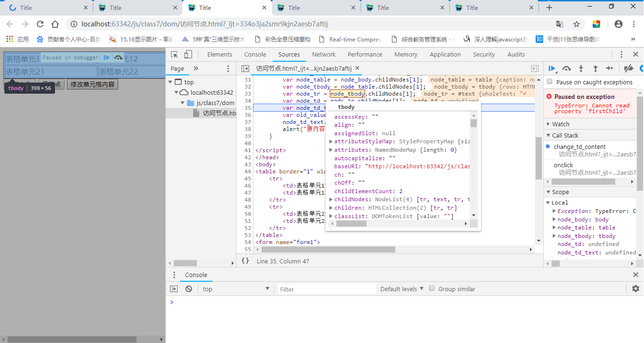Expand node_body variable in Scope

point(554,220)
